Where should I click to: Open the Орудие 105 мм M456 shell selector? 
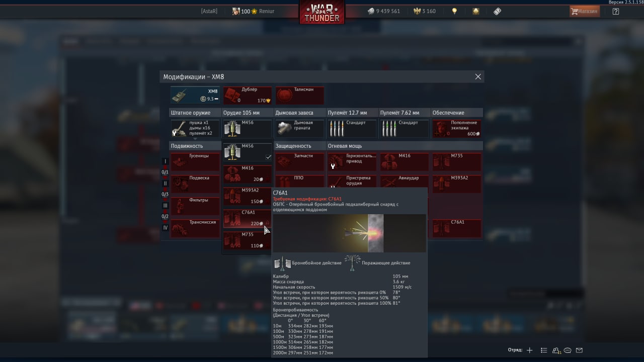click(247, 128)
